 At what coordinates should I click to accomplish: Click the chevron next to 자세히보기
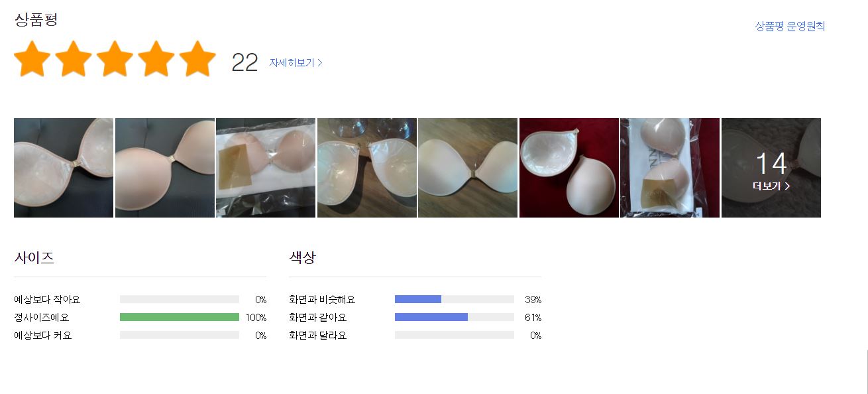[320, 63]
